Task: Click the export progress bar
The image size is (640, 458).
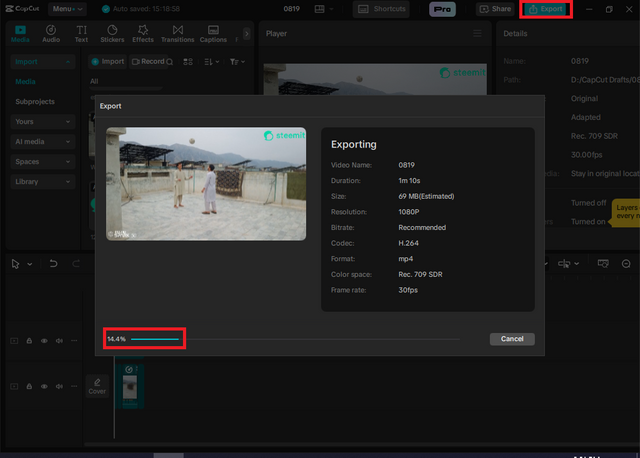Action: (x=295, y=339)
